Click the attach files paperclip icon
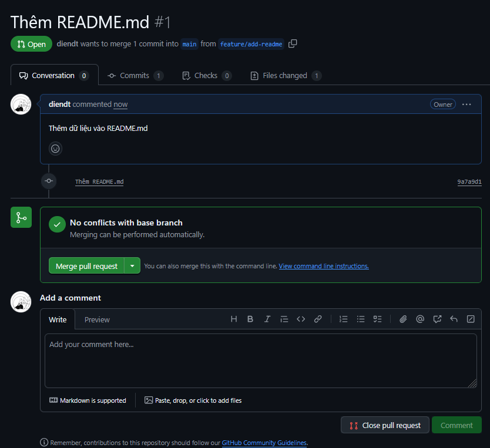 click(403, 319)
